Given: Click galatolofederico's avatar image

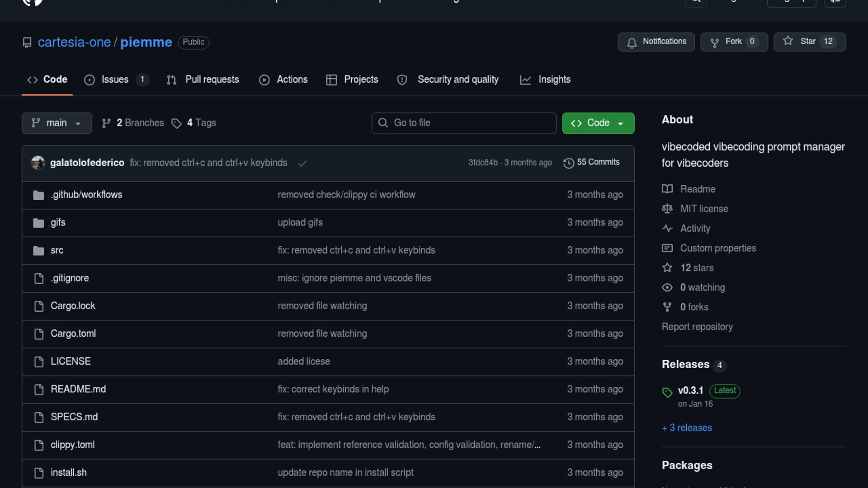Looking at the screenshot, I should coord(38,163).
